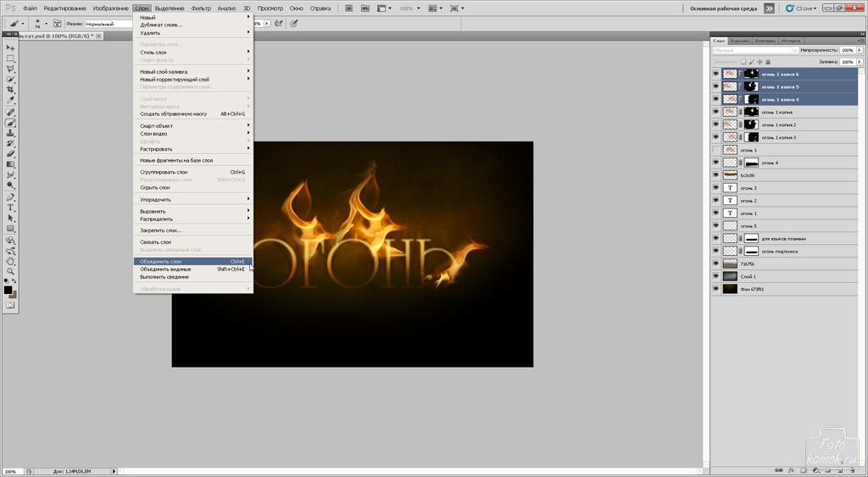Image resolution: width=868 pixels, height=477 pixels.
Task: Select the Hand tool
Action: 10,261
